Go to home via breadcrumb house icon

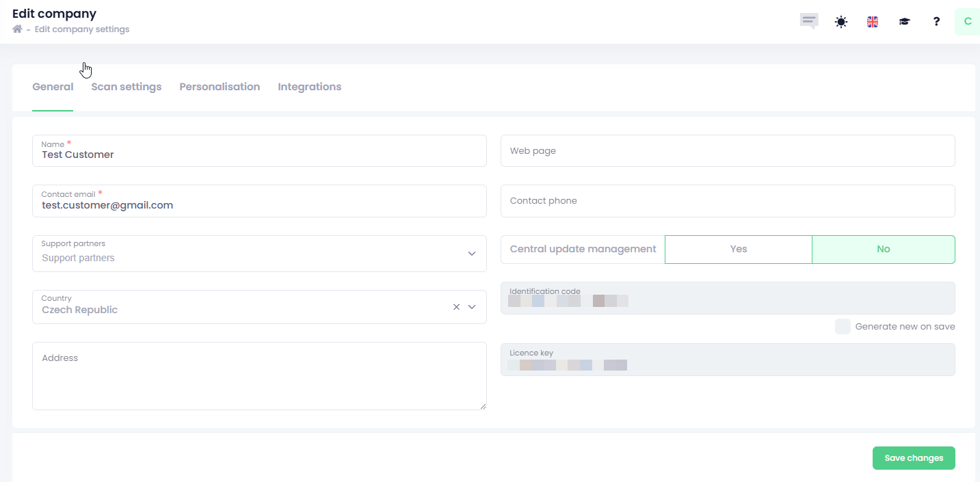click(x=17, y=29)
